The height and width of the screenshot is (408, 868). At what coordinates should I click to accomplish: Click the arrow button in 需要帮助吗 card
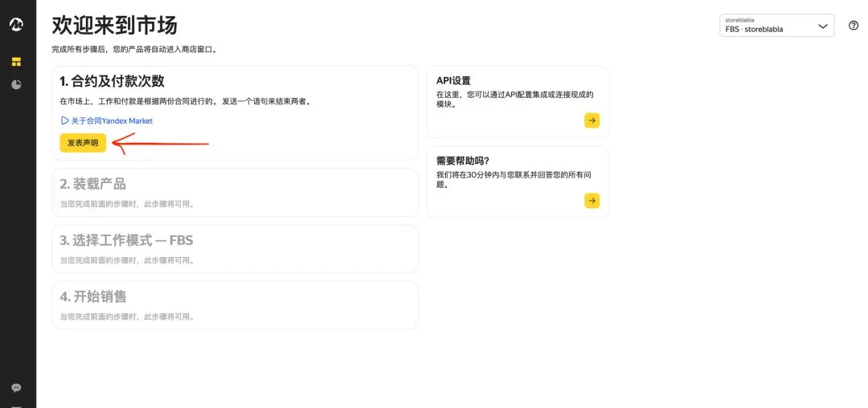(592, 201)
